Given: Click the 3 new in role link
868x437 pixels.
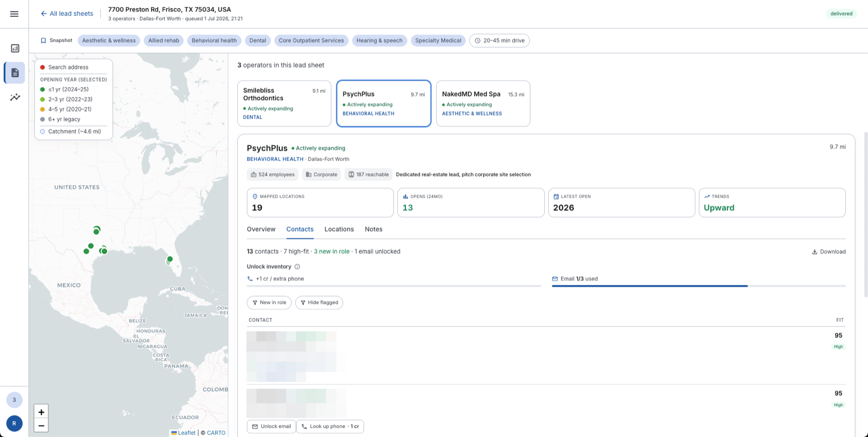Looking at the screenshot, I should [332, 251].
